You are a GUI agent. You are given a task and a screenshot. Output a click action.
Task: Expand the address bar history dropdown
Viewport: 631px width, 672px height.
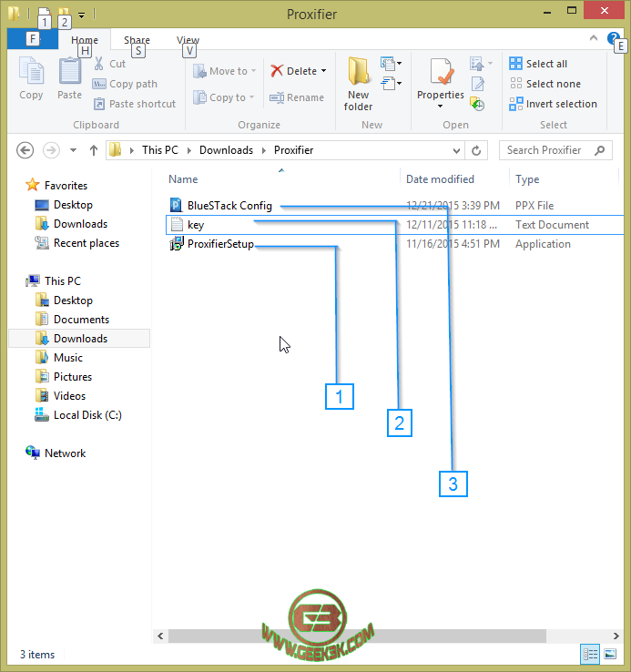pos(456,151)
